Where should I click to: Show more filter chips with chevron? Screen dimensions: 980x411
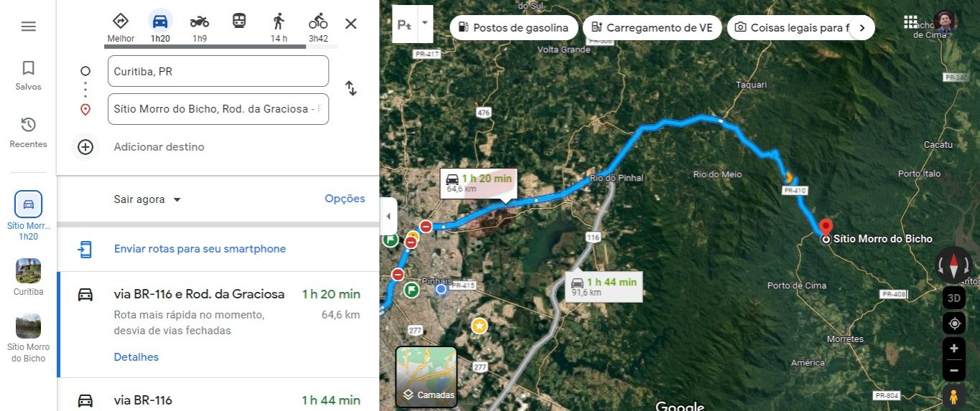(x=862, y=28)
